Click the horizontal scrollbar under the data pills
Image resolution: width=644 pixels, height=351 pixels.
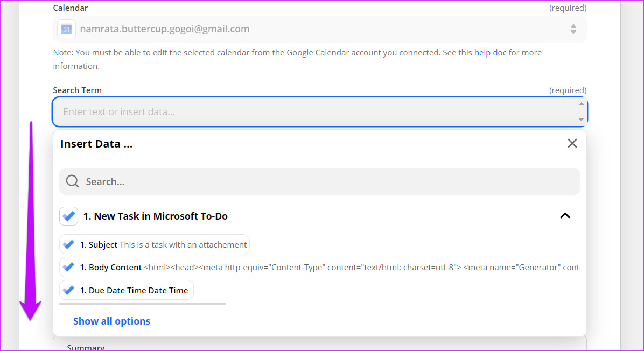pyautogui.click(x=142, y=304)
